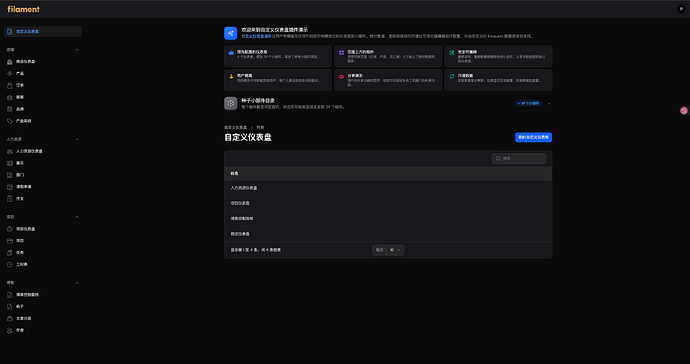Open 自定义仪表盘 in the sidebar

click(43, 32)
